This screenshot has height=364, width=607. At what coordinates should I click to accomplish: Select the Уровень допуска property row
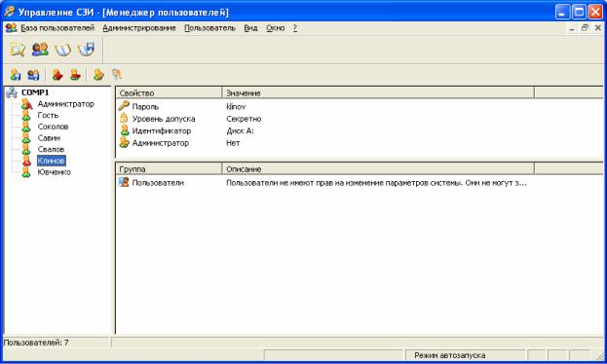360,119
